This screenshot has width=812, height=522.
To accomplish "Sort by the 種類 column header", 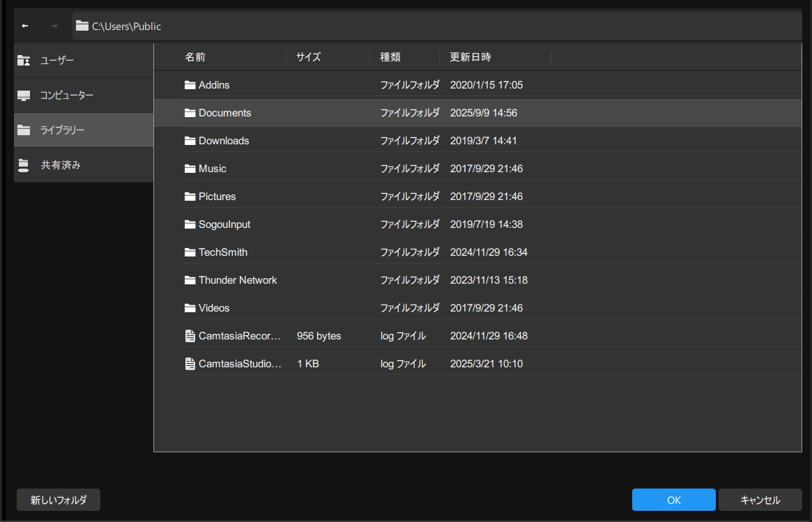I will 390,57.
